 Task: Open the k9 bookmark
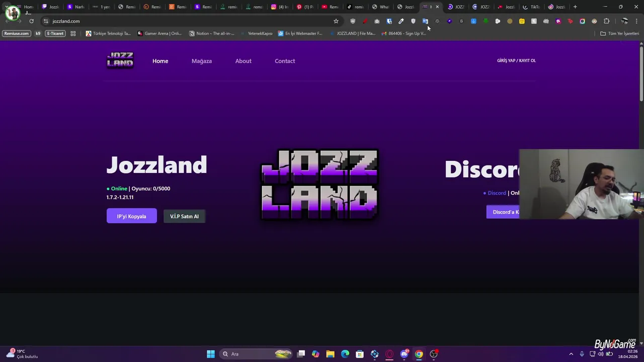(x=38, y=33)
